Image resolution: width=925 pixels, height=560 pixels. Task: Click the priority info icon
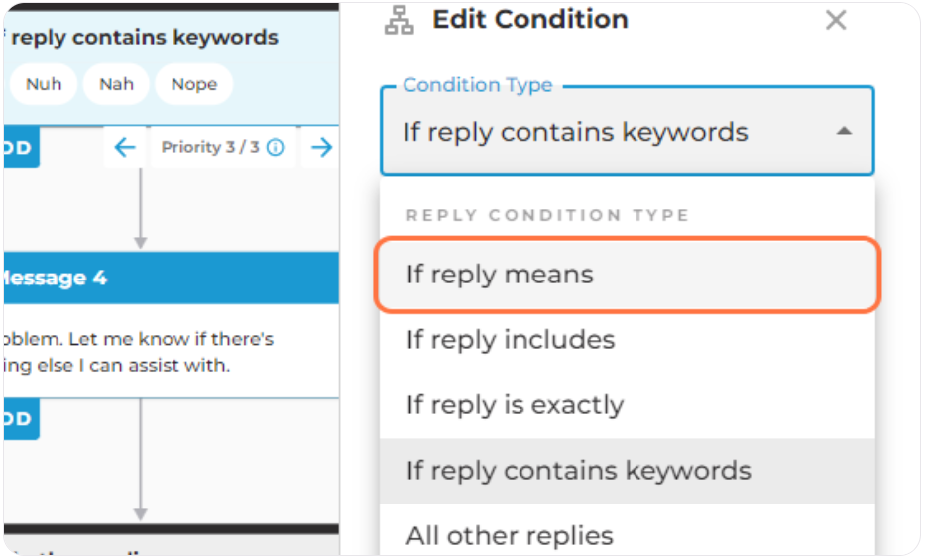[276, 147]
